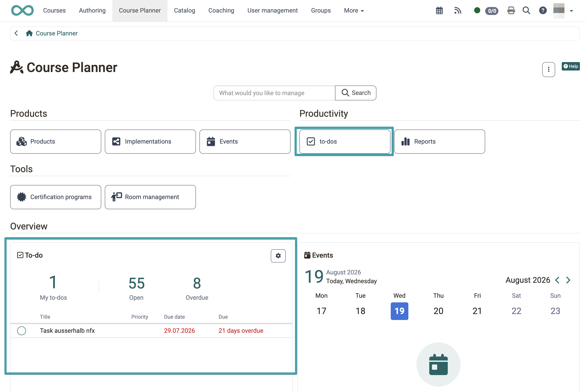Select Saturday 22 in the calendar
586x392 pixels.
point(516,311)
